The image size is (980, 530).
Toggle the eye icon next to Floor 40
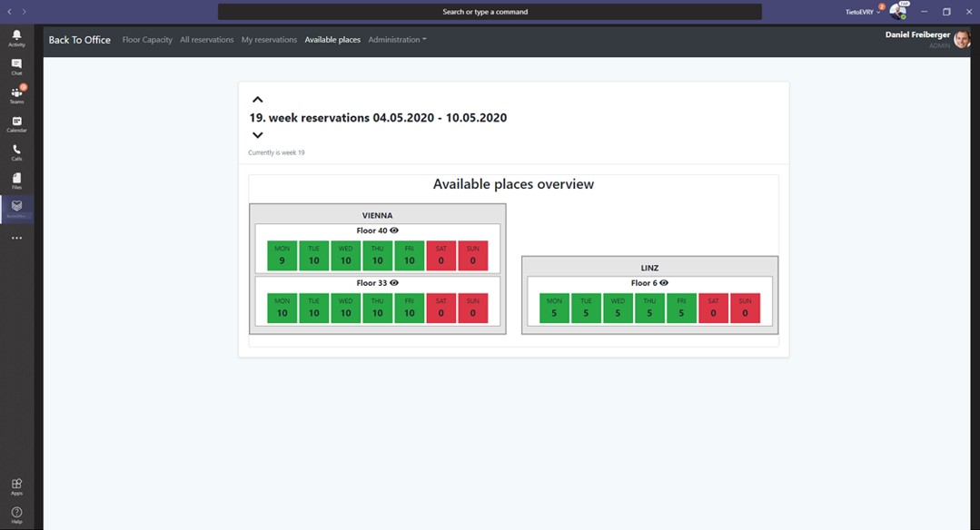(394, 231)
